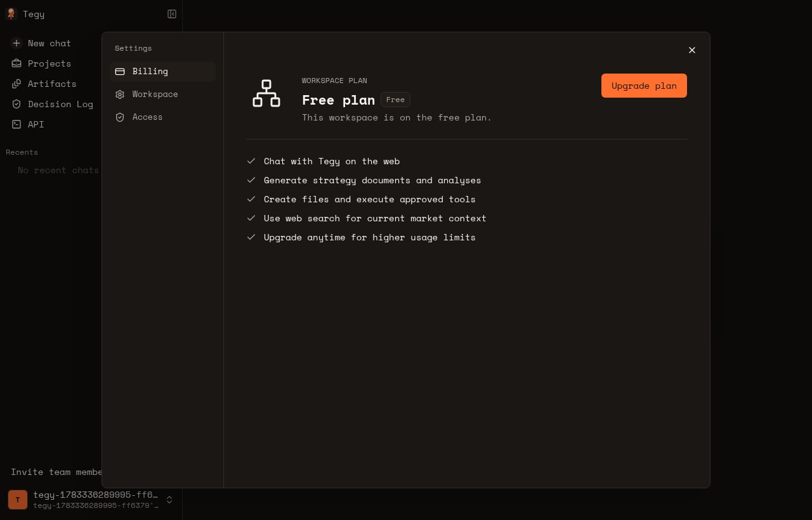Click the Billing credit card icon

(120, 72)
